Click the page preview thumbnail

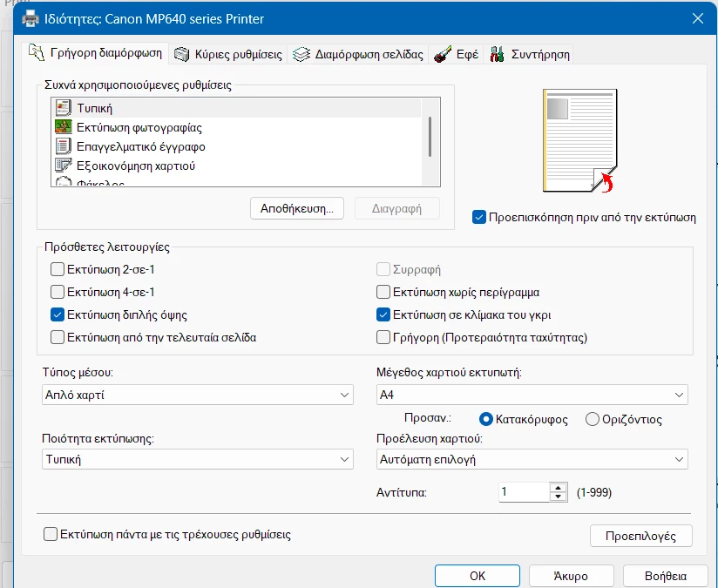(x=580, y=140)
